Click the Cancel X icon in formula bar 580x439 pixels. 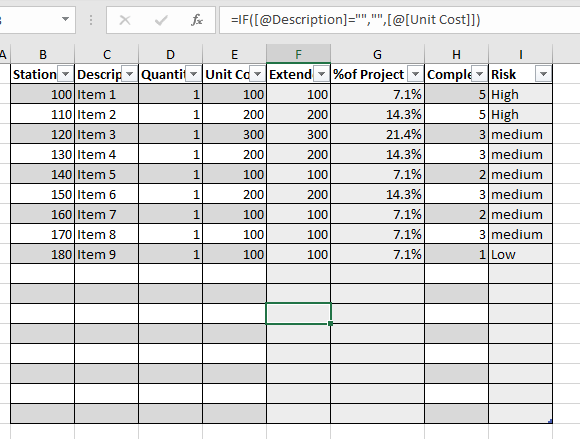click(125, 20)
